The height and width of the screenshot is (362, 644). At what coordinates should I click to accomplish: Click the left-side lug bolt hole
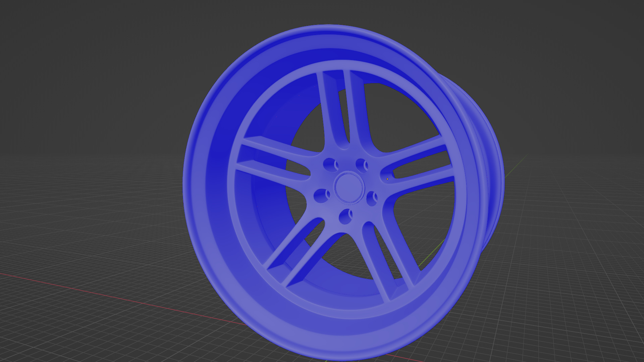pyautogui.click(x=322, y=196)
